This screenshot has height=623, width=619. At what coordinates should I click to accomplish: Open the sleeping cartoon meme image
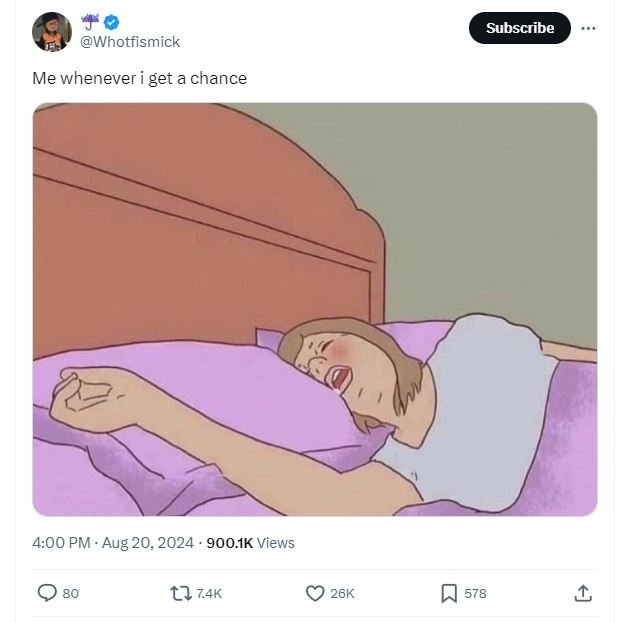(315, 309)
